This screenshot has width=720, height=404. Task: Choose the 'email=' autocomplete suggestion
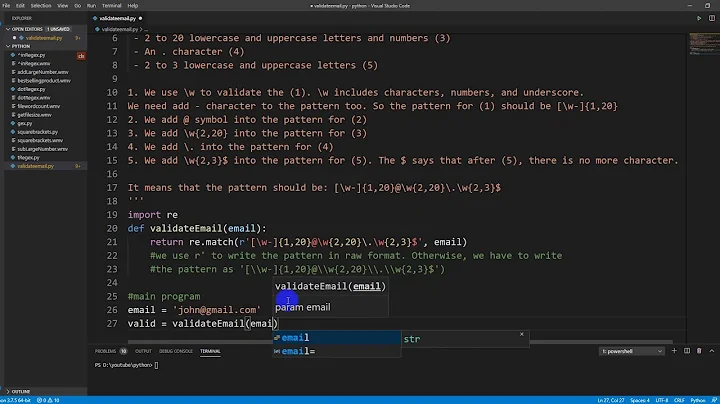[x=337, y=351]
